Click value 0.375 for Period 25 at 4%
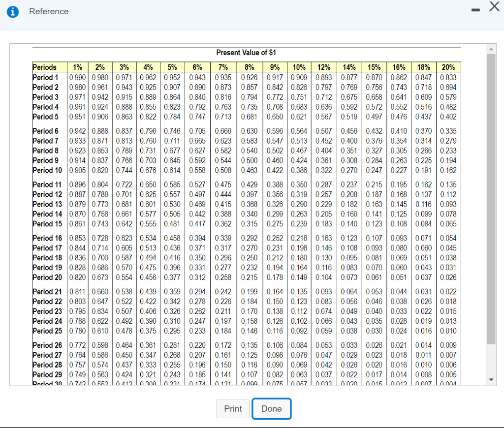504x428 pixels. tap(148, 331)
